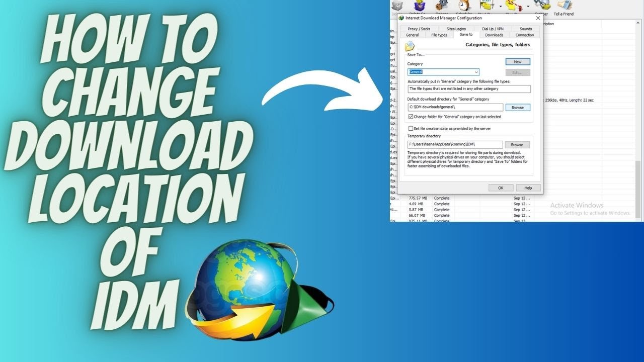The height and width of the screenshot is (362, 644).
Task: Click the temporary directory path field
Action: pyautogui.click(x=455, y=145)
